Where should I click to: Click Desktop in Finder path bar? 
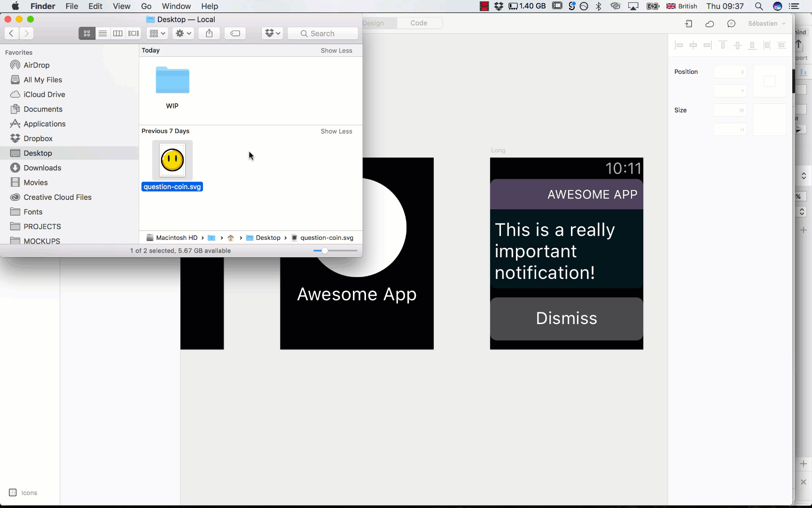coord(264,238)
